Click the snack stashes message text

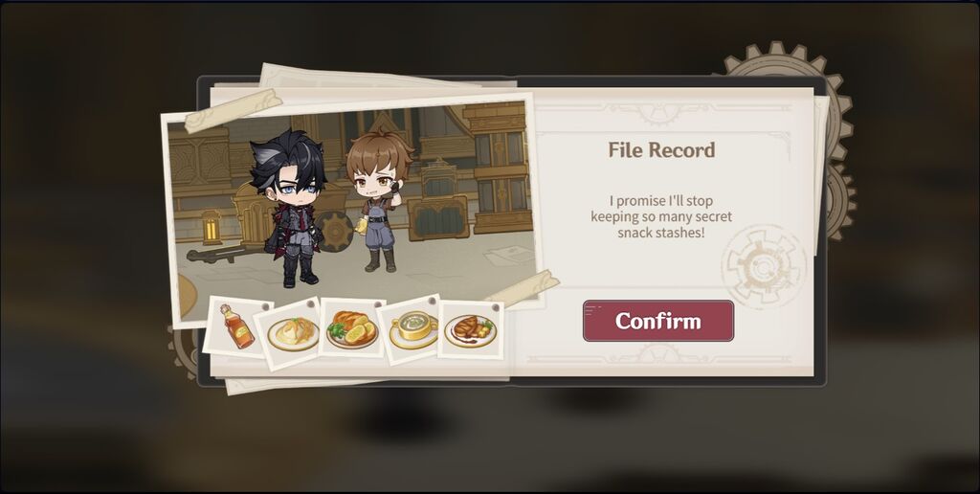(661, 216)
